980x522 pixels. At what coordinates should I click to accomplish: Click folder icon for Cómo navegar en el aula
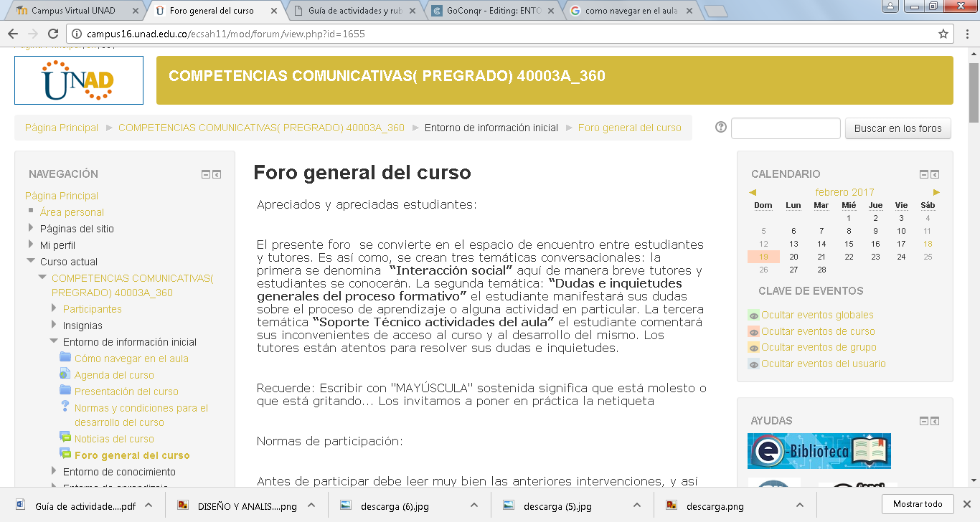[65, 358]
